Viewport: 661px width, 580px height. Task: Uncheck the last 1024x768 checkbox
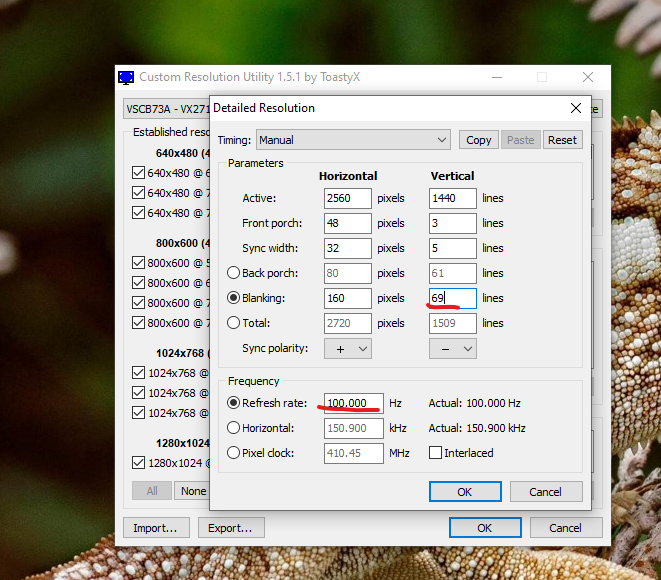[x=138, y=412]
